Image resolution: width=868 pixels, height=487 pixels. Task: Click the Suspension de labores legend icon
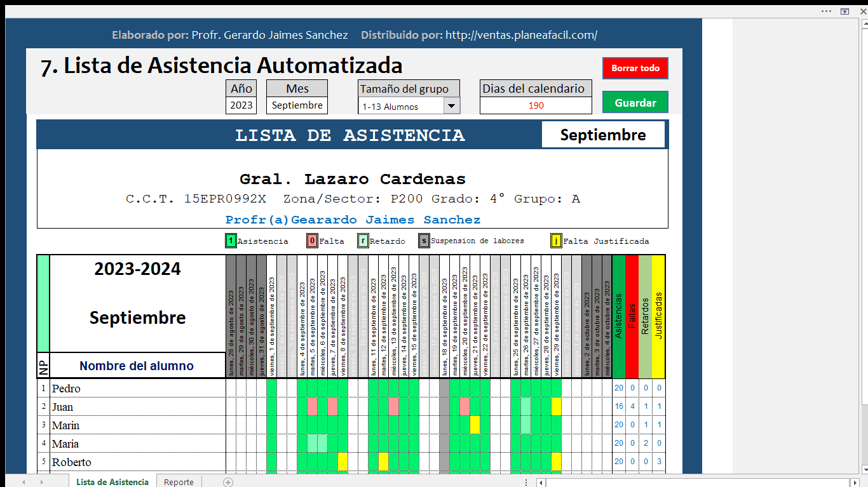click(423, 241)
